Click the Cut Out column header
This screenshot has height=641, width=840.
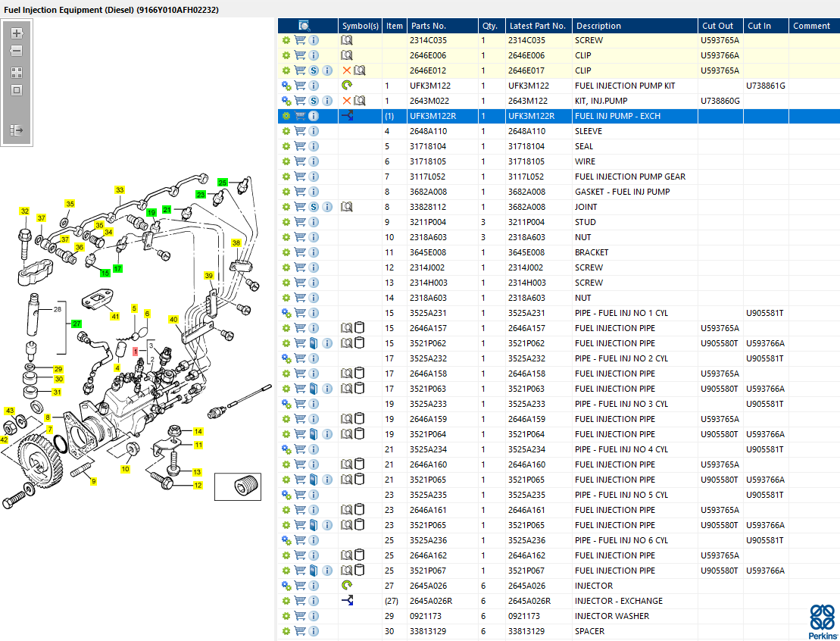pyautogui.click(x=720, y=26)
